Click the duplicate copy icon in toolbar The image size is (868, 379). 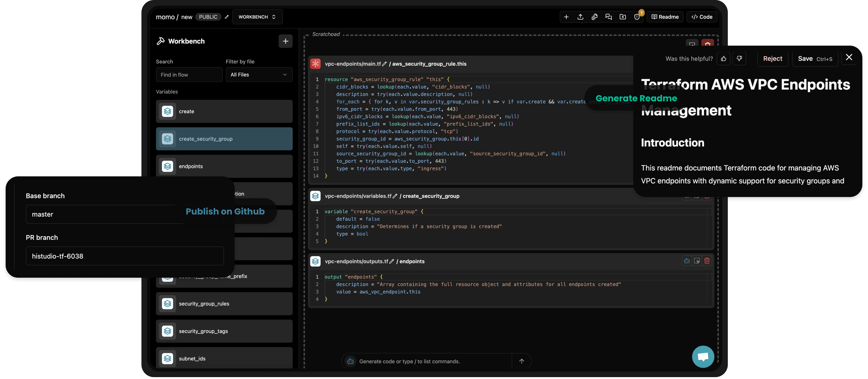click(594, 17)
